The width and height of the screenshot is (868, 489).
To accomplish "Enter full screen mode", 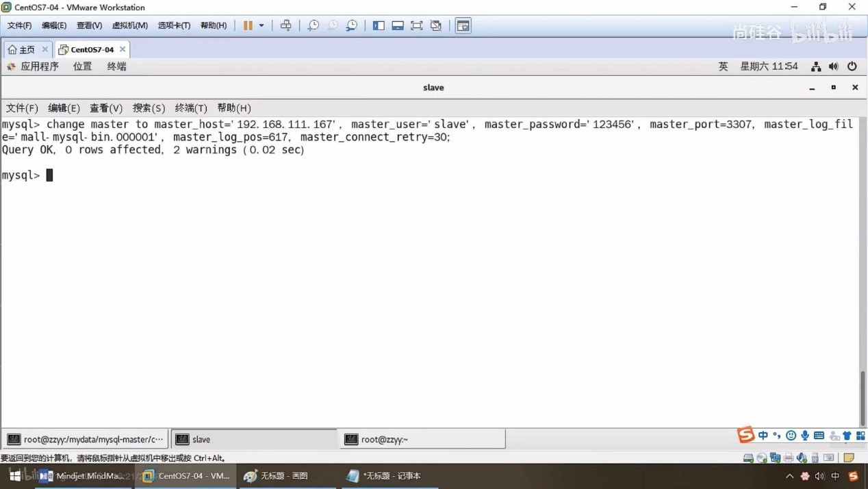I will click(x=416, y=25).
